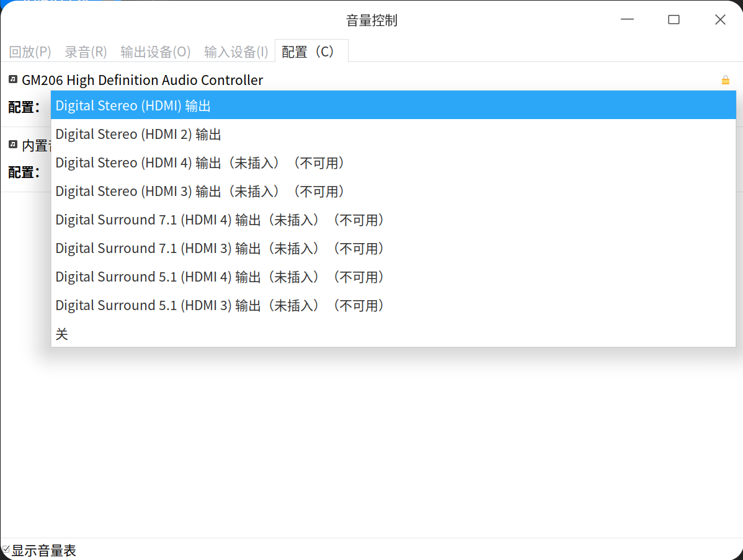Maximize the 音量控制 window
The image size is (743, 560).
click(x=674, y=19)
